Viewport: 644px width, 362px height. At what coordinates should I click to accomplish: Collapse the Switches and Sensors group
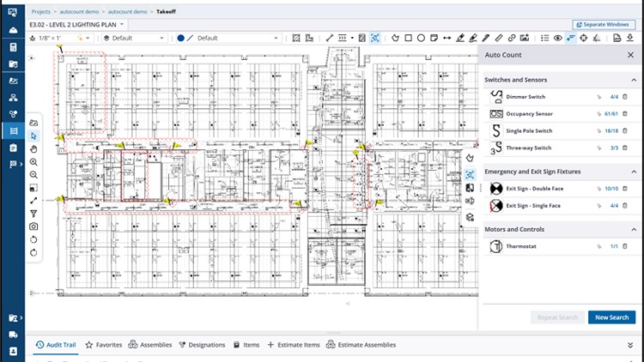(x=634, y=80)
